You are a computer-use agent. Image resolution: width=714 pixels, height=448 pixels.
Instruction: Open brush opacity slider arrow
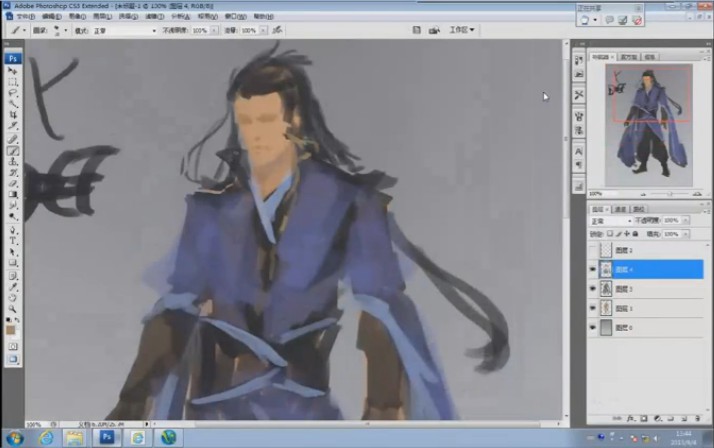click(x=214, y=31)
